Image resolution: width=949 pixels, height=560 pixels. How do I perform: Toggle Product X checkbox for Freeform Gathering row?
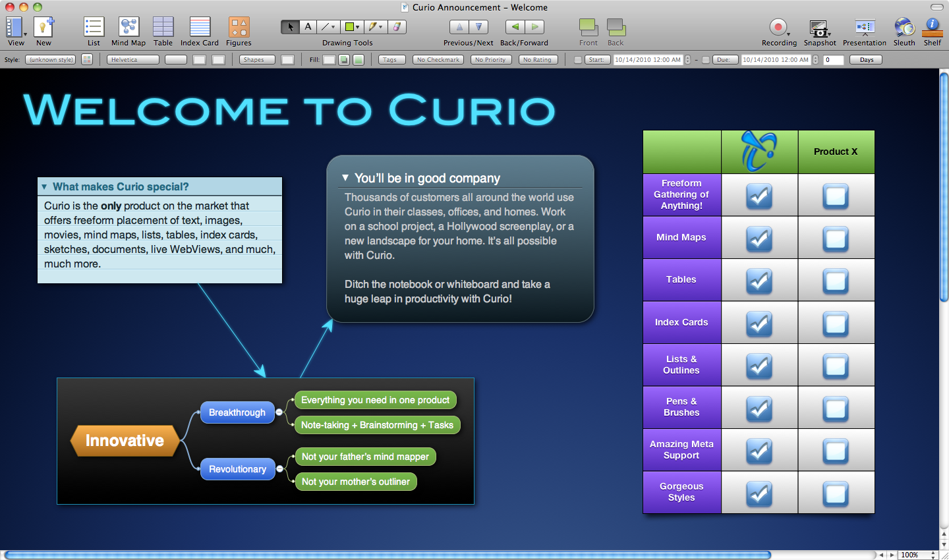836,196
